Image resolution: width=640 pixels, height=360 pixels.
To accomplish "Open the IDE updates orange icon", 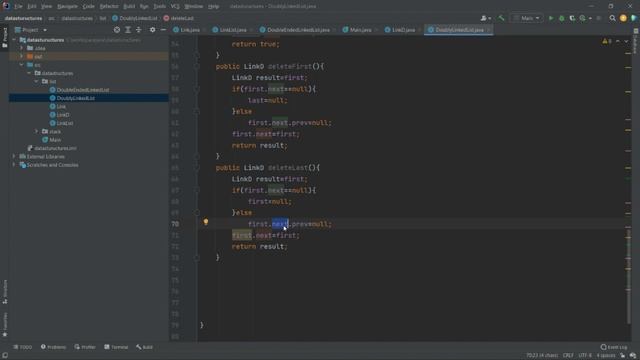I will point(623,18).
